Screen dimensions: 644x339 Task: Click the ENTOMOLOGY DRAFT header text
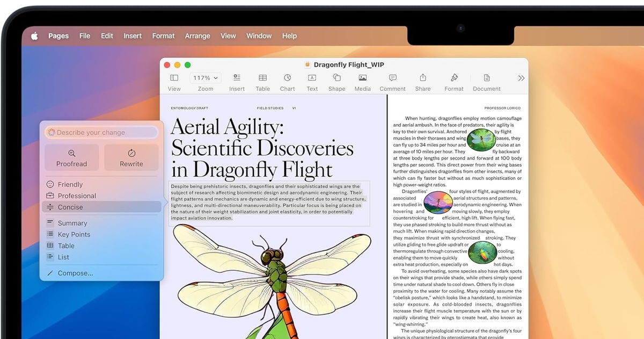tap(189, 108)
